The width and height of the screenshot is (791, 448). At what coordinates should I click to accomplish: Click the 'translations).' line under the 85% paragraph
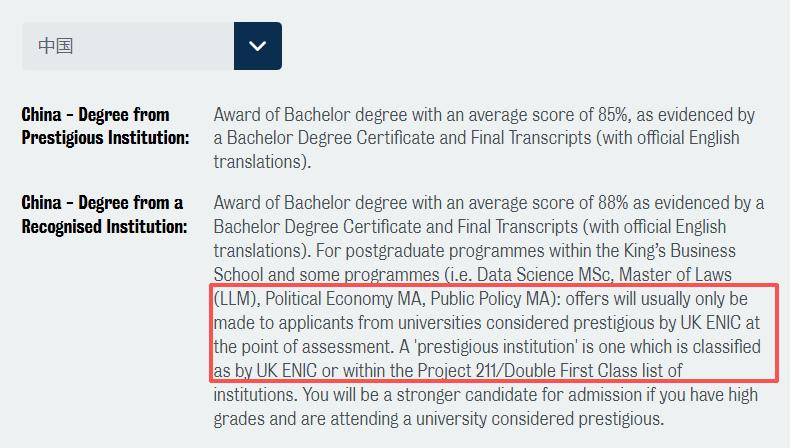click(262, 162)
